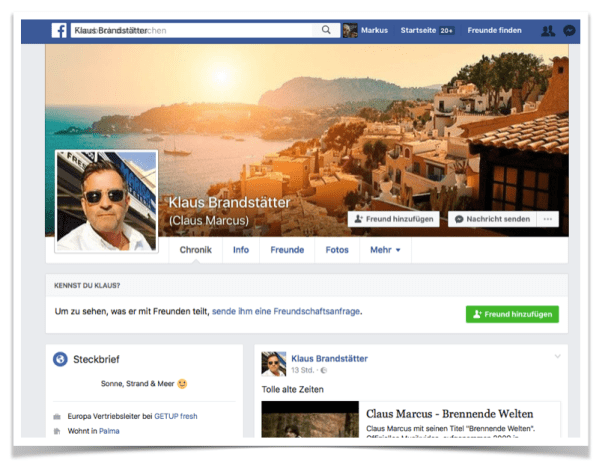Click the small avatar on the post
The height and width of the screenshot is (469, 605).
(274, 364)
